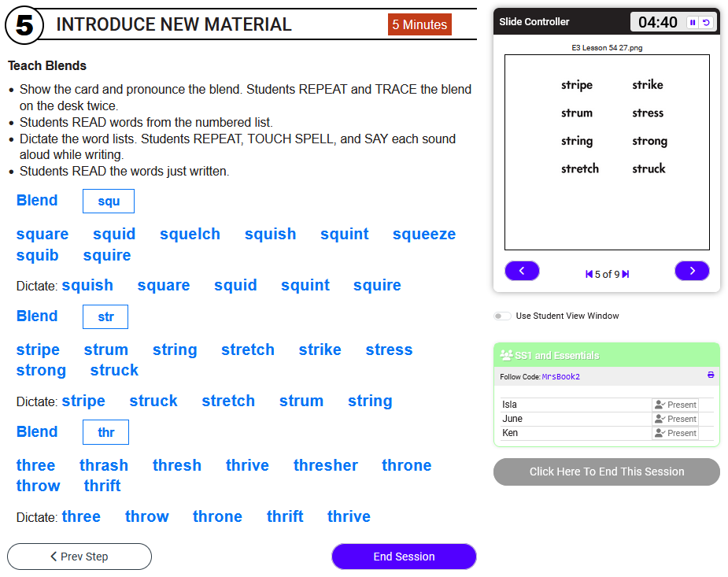
Task: Toggle Use Student View Window switch
Action: tap(502, 316)
